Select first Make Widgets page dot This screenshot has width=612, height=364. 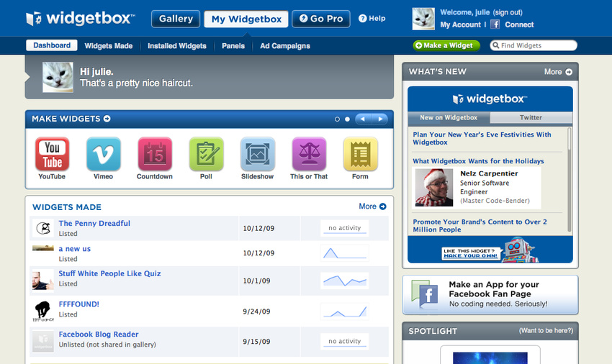pyautogui.click(x=337, y=119)
